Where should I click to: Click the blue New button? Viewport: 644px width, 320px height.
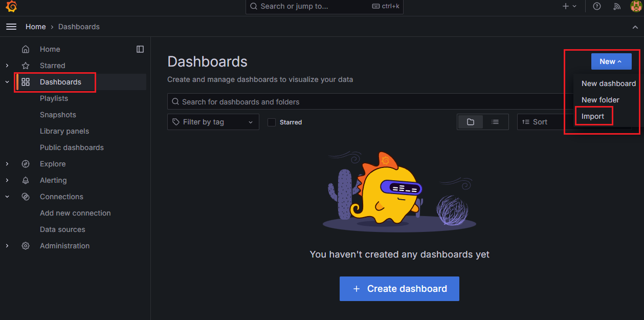(611, 61)
